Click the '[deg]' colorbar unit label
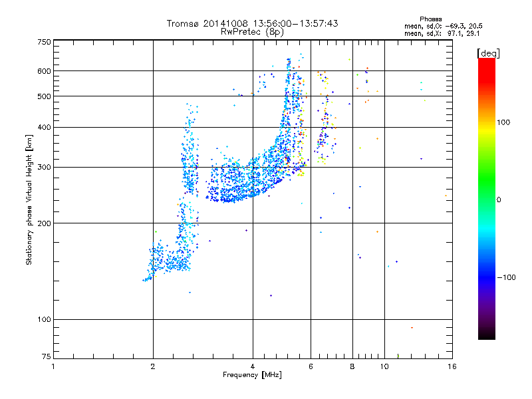This screenshot has width=532, height=399. click(488, 53)
